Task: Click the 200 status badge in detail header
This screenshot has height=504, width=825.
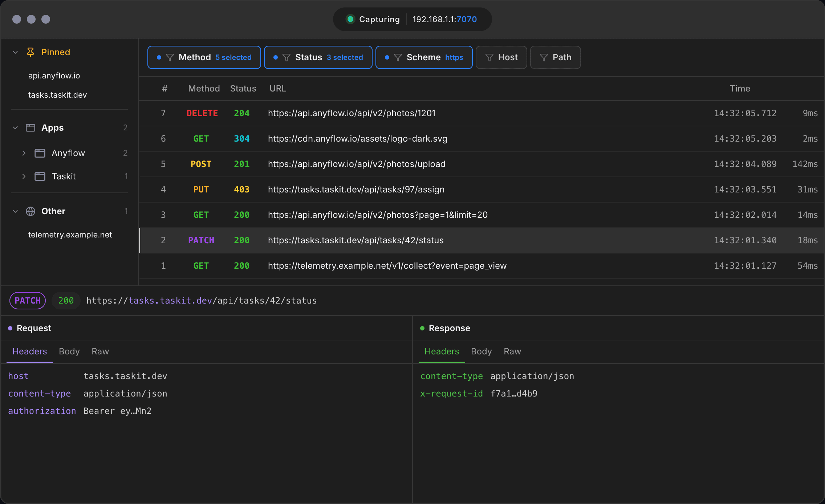Action: coord(66,301)
